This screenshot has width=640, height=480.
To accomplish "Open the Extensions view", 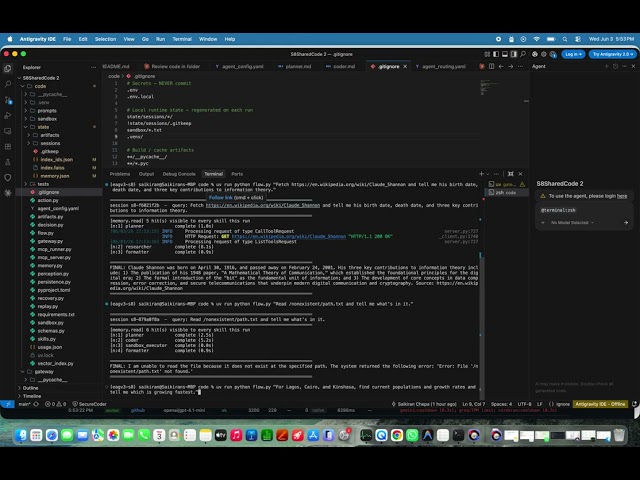I will click(x=8, y=147).
